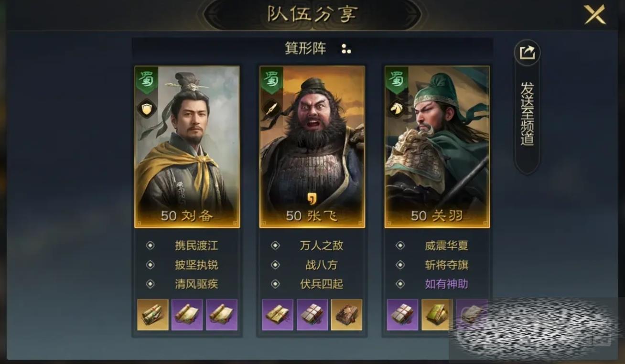Click Guan Yu's first purple book item
The height and width of the screenshot is (364, 625).
(402, 315)
